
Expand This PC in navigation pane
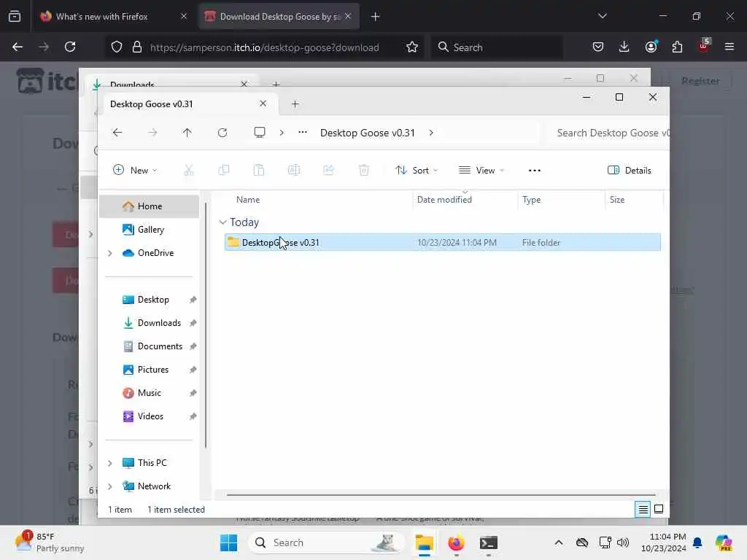tap(110, 463)
